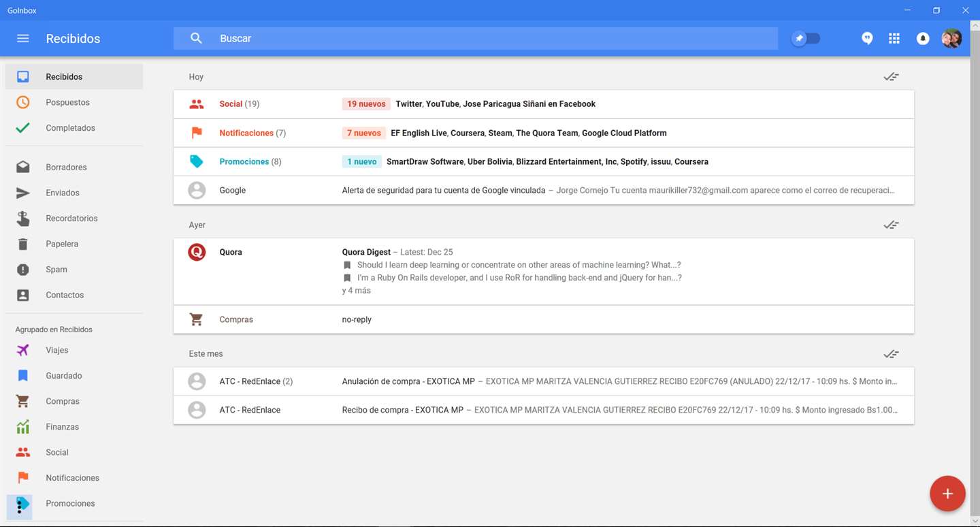The image size is (980, 527).
Task: Open the Google security alert email
Action: [544, 190]
